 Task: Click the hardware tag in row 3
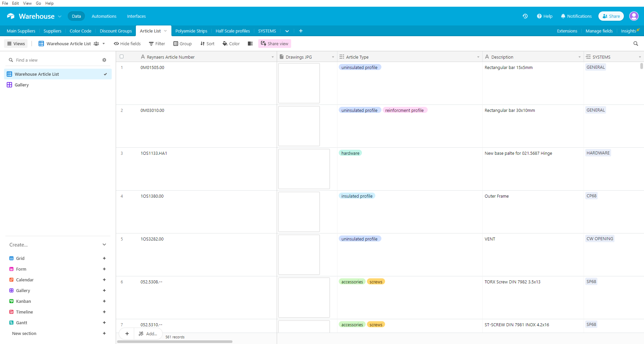point(350,153)
